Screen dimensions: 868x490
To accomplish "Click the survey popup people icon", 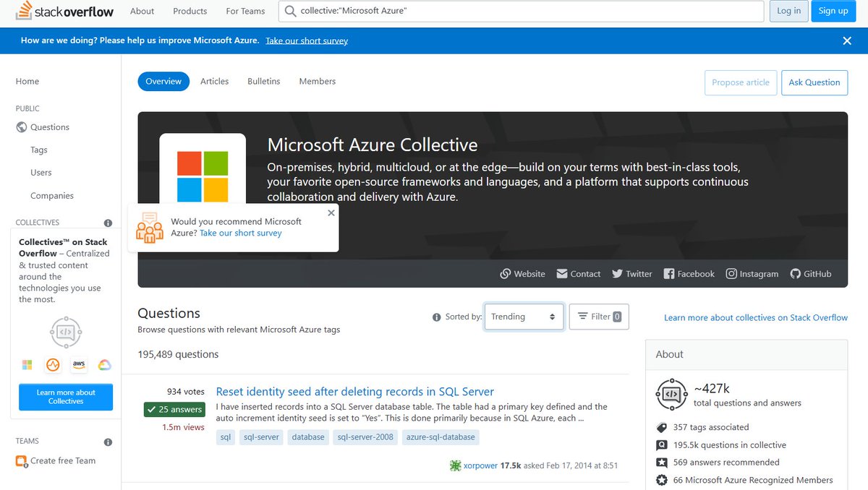I will [x=150, y=227].
